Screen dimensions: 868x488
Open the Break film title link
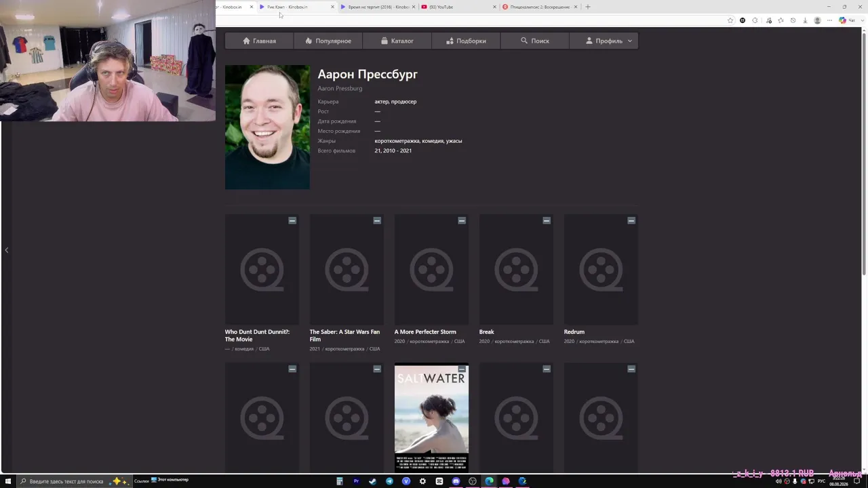pos(486,332)
